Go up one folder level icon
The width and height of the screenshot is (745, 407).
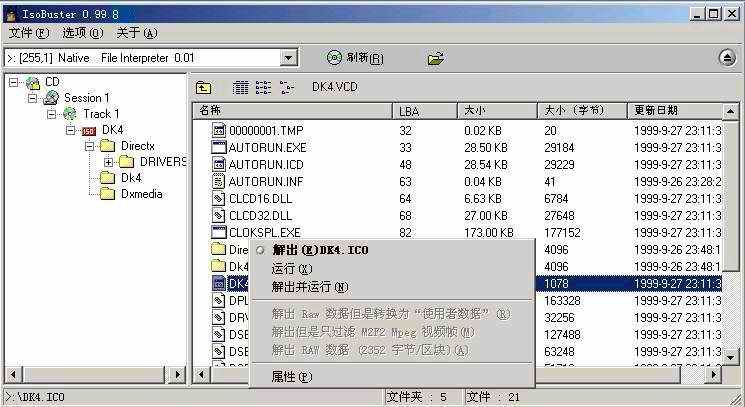(203, 87)
